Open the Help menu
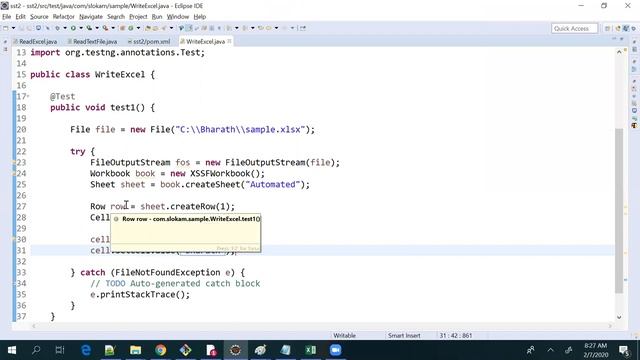This screenshot has height=360, width=640. (x=200, y=17)
